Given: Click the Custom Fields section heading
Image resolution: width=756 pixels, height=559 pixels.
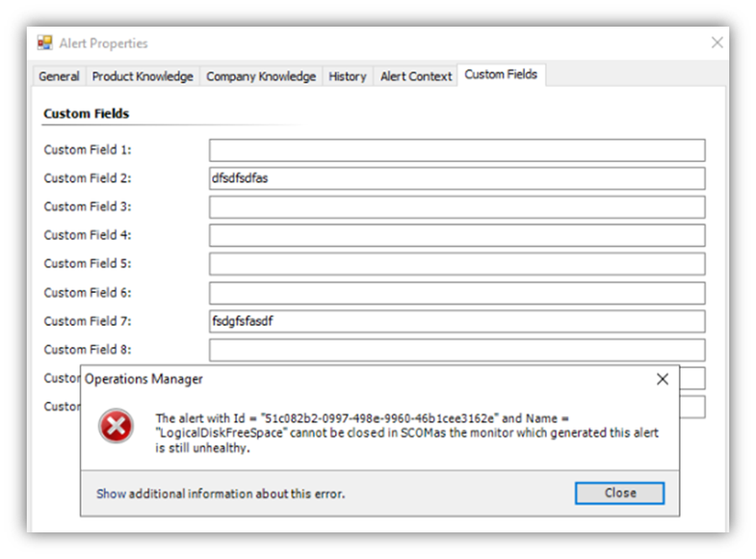Looking at the screenshot, I should [87, 114].
